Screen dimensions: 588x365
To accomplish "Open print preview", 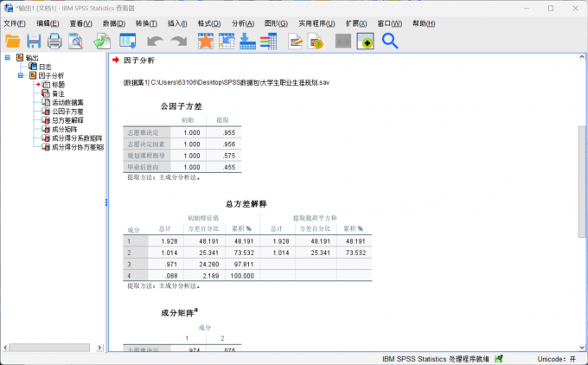I will click(76, 42).
